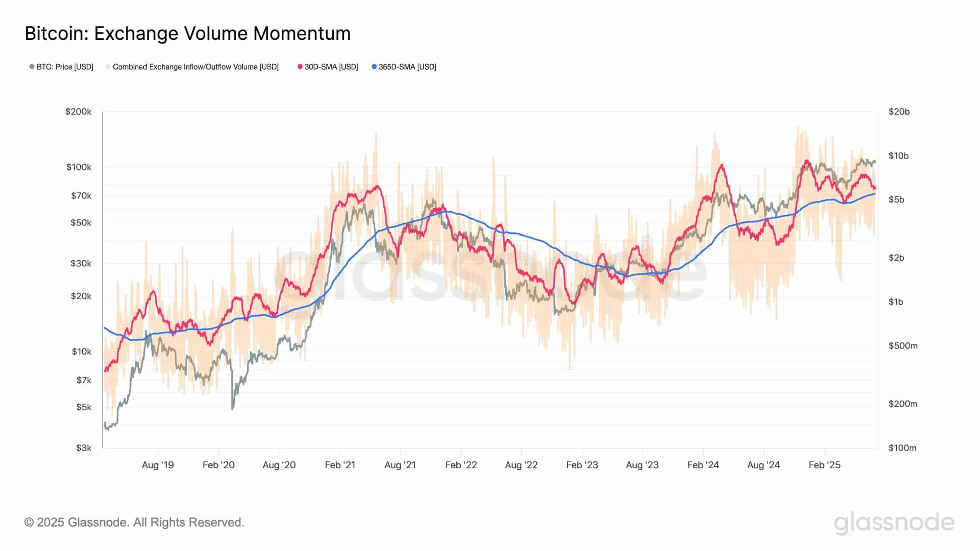This screenshot has height=551, width=980.
Task: Click the Bitcoin: Exchange Volume Momentum title
Action: coord(188,33)
